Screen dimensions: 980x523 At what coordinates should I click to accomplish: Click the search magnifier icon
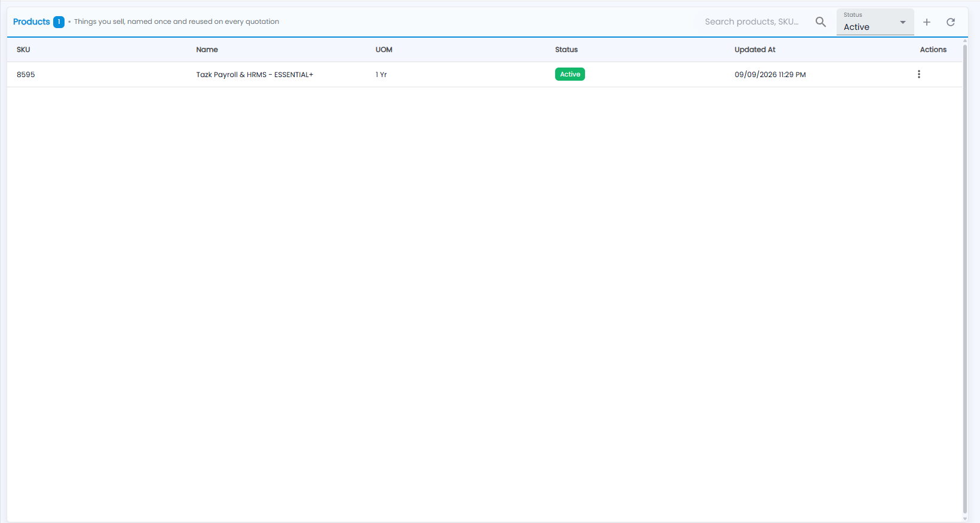[x=820, y=22]
